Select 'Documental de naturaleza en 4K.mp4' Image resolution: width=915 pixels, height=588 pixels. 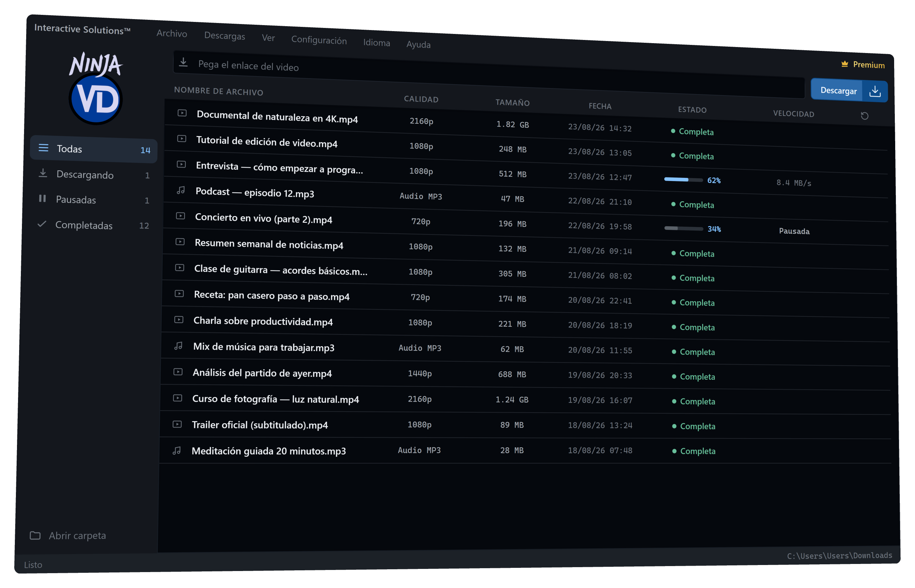click(x=277, y=116)
